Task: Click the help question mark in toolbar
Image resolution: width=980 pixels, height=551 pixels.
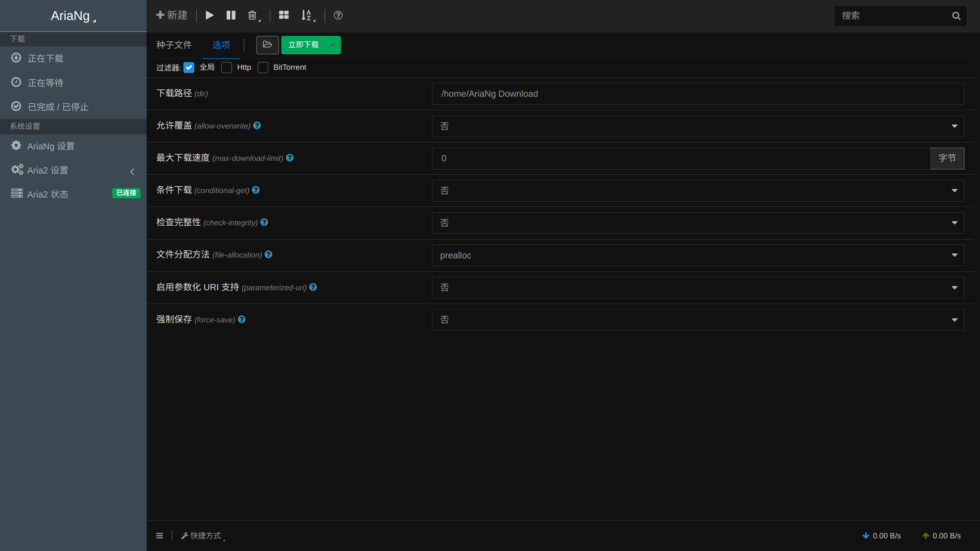Action: coord(338,16)
